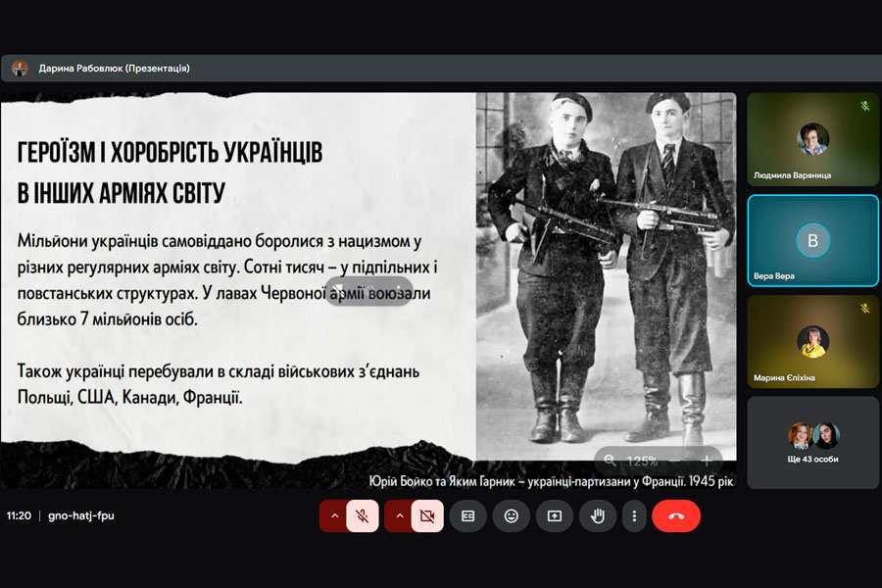
Task: Open more options menu
Action: tap(634, 515)
